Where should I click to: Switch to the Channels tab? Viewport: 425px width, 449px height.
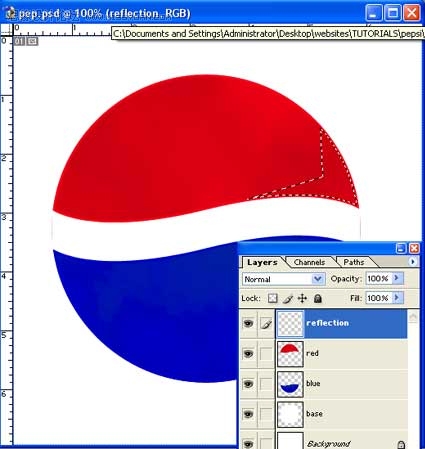[309, 262]
